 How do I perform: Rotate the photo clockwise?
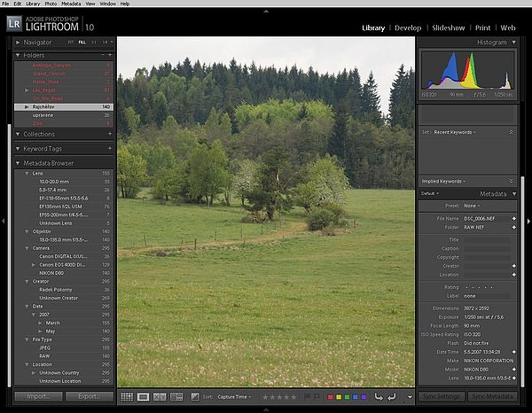coord(393,397)
